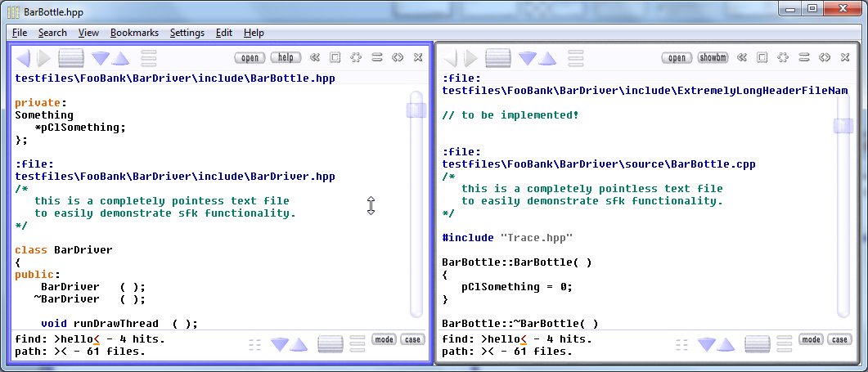This screenshot has width=868, height=372.
Task: Click the down triangle in left pane toolbar
Action: click(101, 58)
